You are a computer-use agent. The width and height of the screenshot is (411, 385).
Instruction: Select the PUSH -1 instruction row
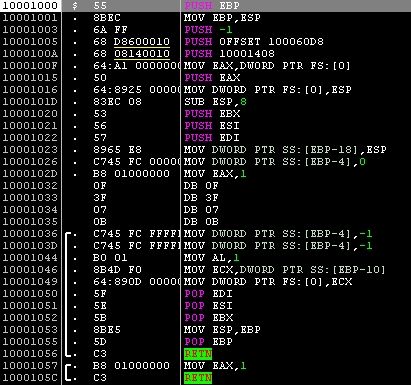208,30
